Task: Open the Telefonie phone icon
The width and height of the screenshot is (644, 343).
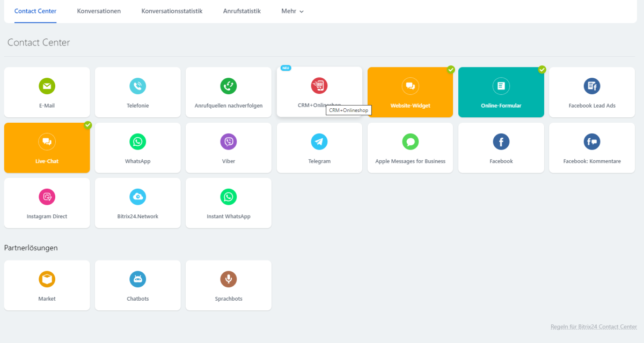Action: point(138,86)
